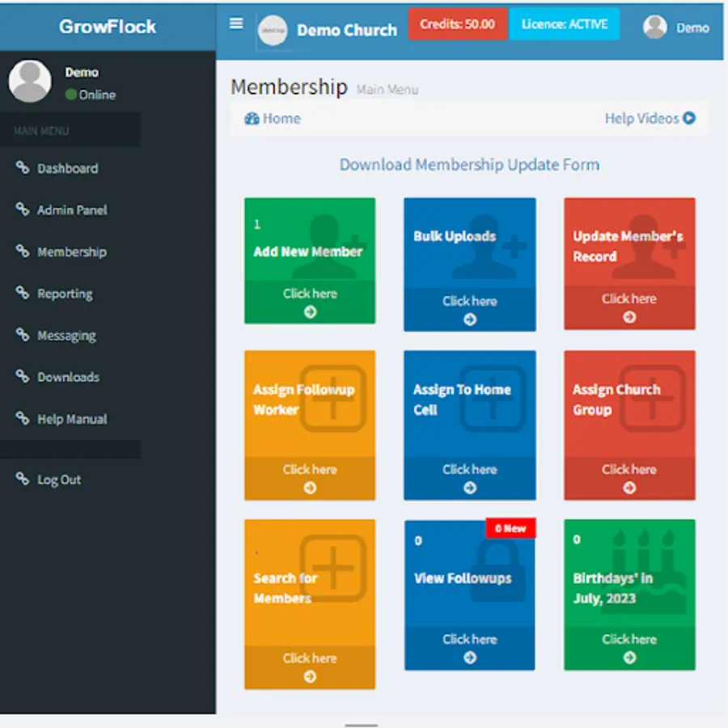
Task: Click arrow icon under Assign Followup Worker
Action: point(310,488)
